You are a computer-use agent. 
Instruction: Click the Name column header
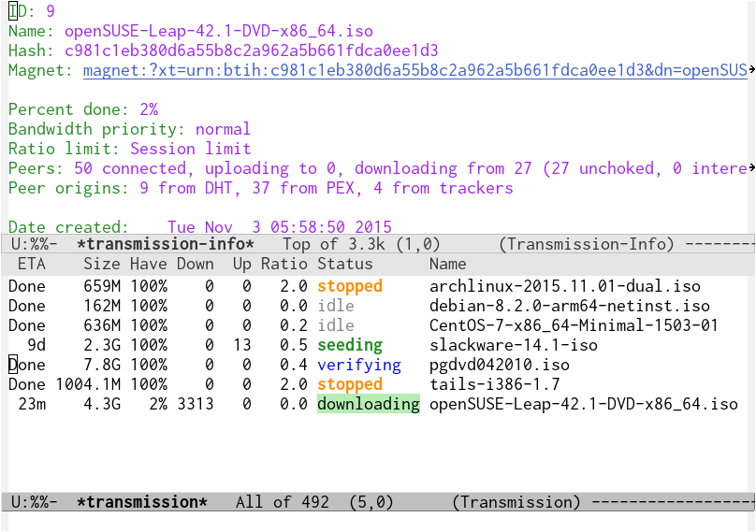(448, 264)
